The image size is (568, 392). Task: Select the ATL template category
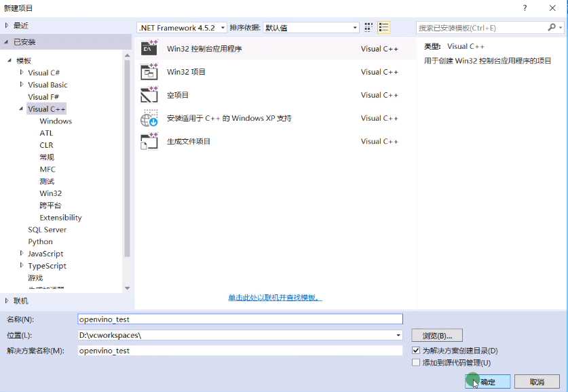click(46, 133)
